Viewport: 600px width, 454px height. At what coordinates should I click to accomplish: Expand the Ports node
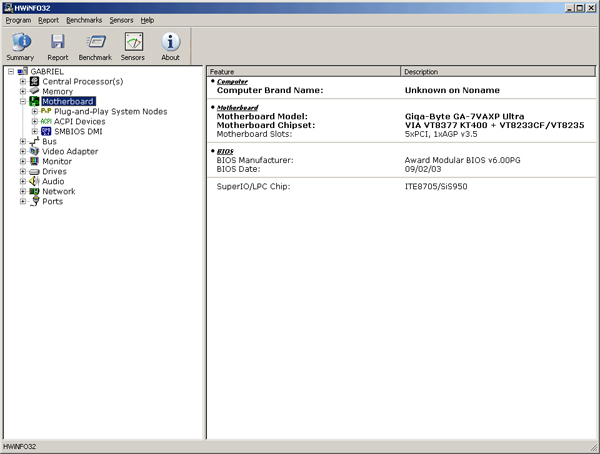pos(23,201)
